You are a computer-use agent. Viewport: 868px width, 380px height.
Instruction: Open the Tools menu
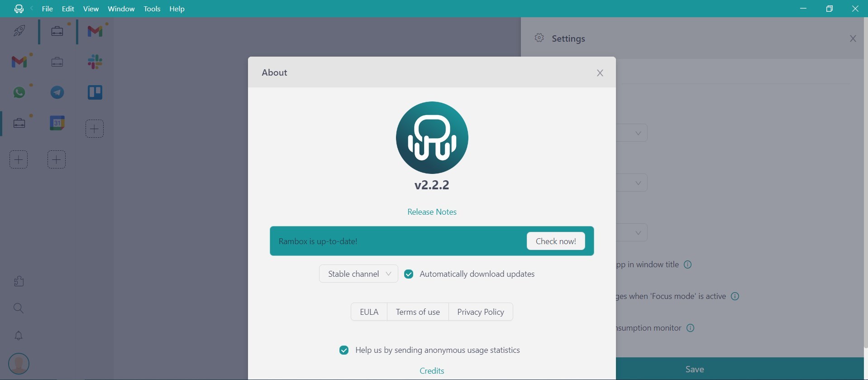[x=152, y=9]
